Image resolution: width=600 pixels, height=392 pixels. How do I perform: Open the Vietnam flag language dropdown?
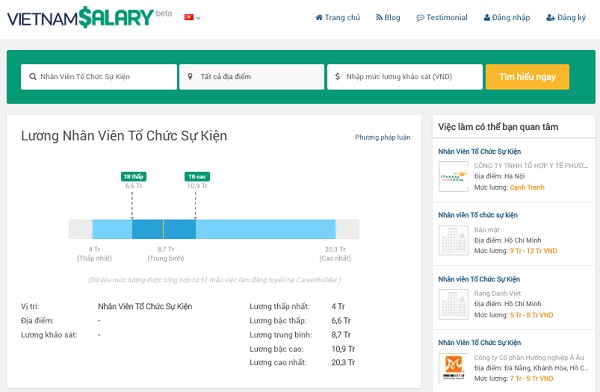(x=192, y=17)
